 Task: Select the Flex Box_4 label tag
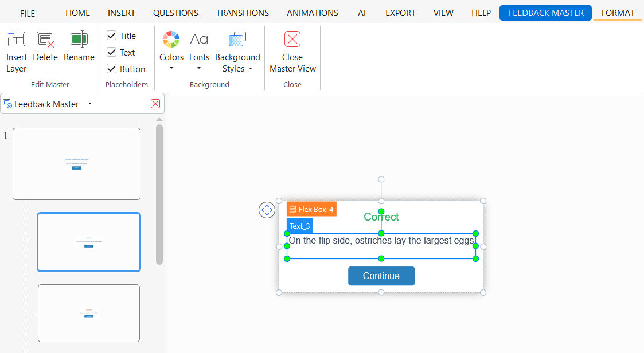[x=311, y=209]
